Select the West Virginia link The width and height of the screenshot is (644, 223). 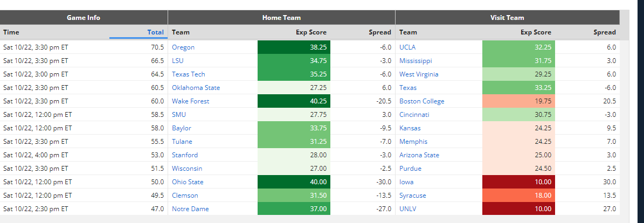pyautogui.click(x=419, y=74)
